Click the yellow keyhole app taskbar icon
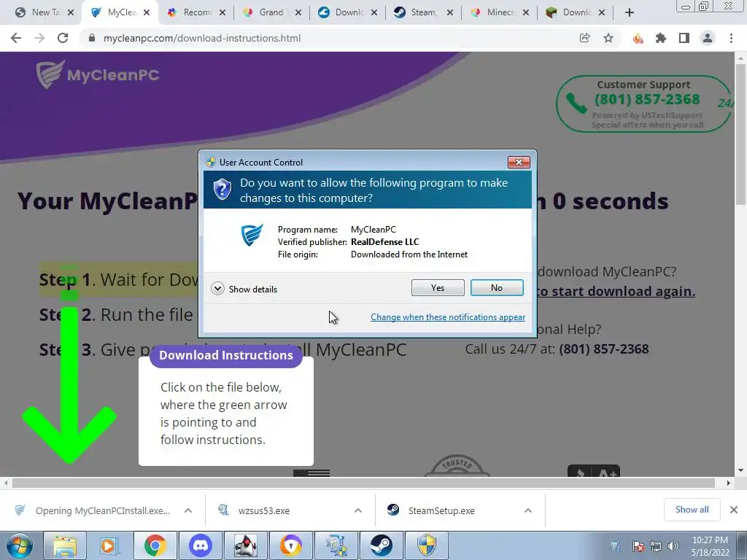 290,545
